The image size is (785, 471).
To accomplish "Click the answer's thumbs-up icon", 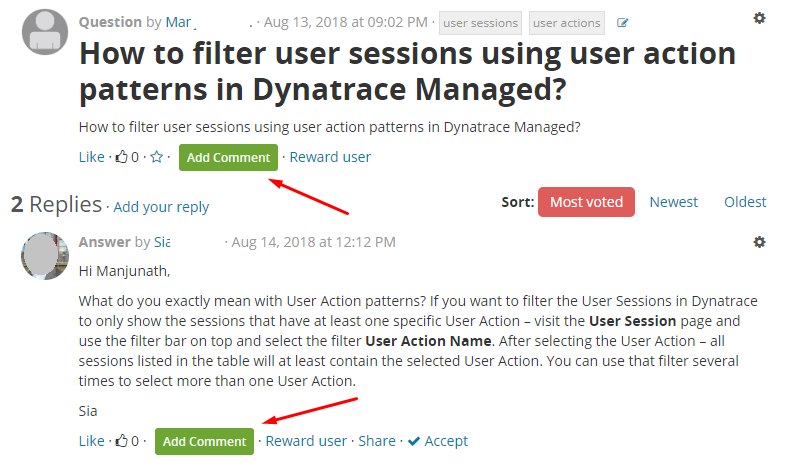I will pyautogui.click(x=122, y=440).
